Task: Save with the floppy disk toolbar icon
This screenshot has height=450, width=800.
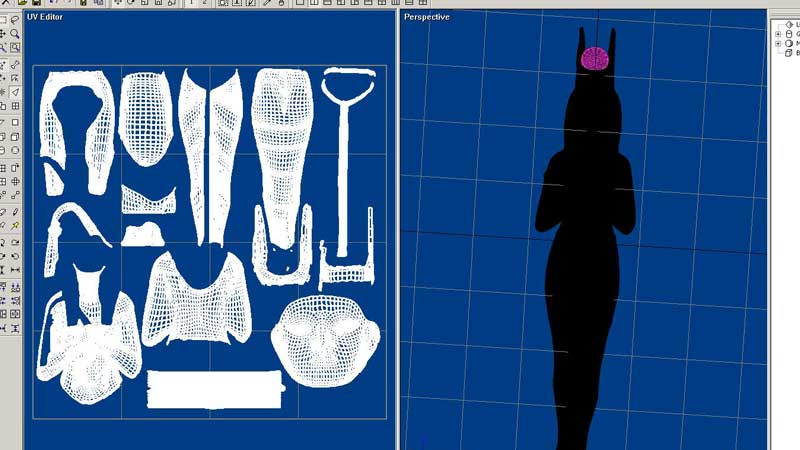Action: click(x=36, y=3)
